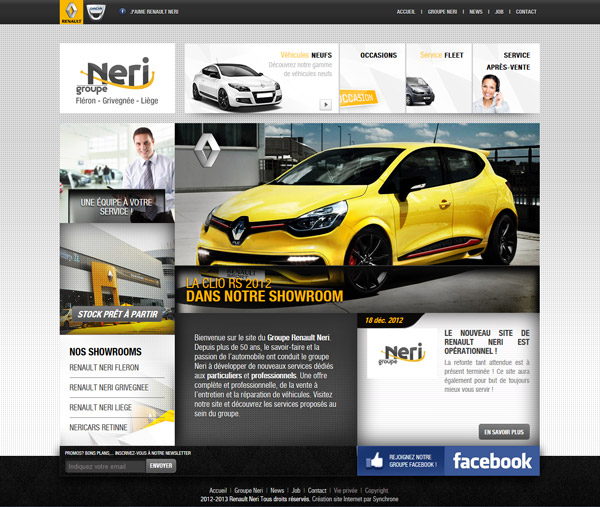The height and width of the screenshot is (507, 600).
Task: Click the yellow OCCASION label graphic
Action: 358,98
